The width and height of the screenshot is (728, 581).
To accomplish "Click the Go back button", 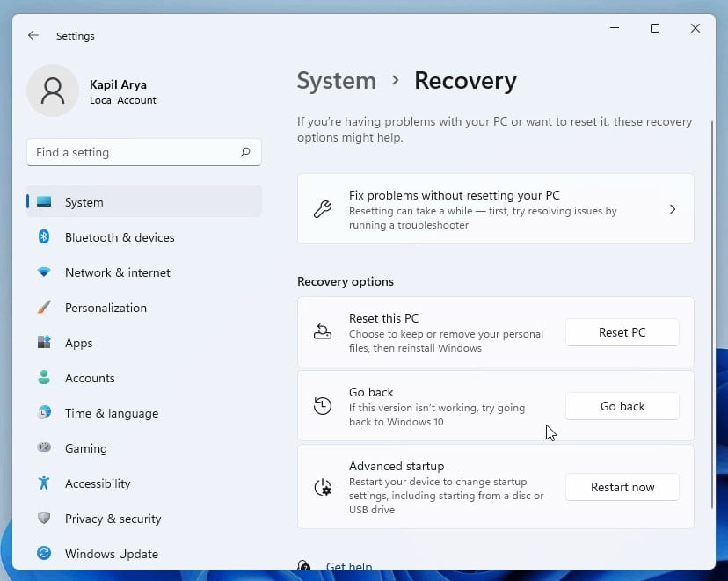I will coord(622,406).
